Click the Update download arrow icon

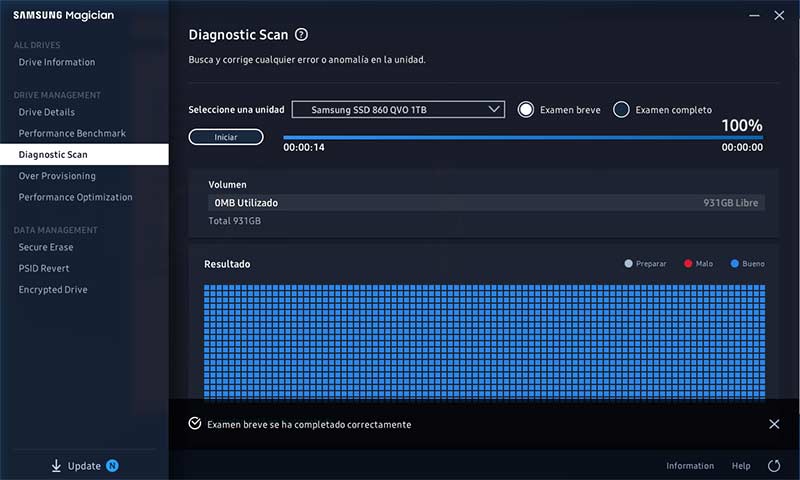56,466
